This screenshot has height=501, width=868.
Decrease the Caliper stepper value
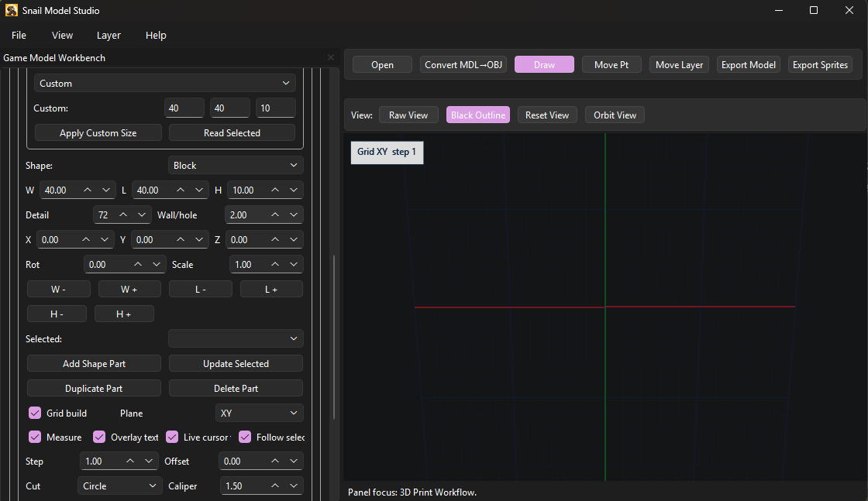[294, 486]
